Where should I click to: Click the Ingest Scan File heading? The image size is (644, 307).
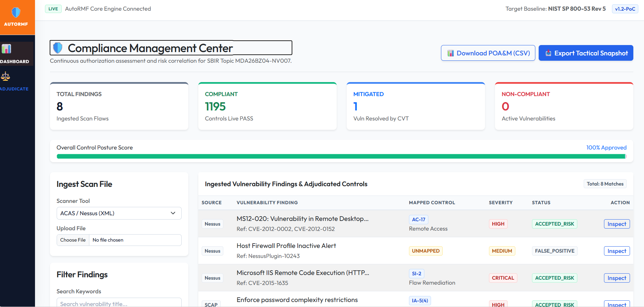point(84,184)
